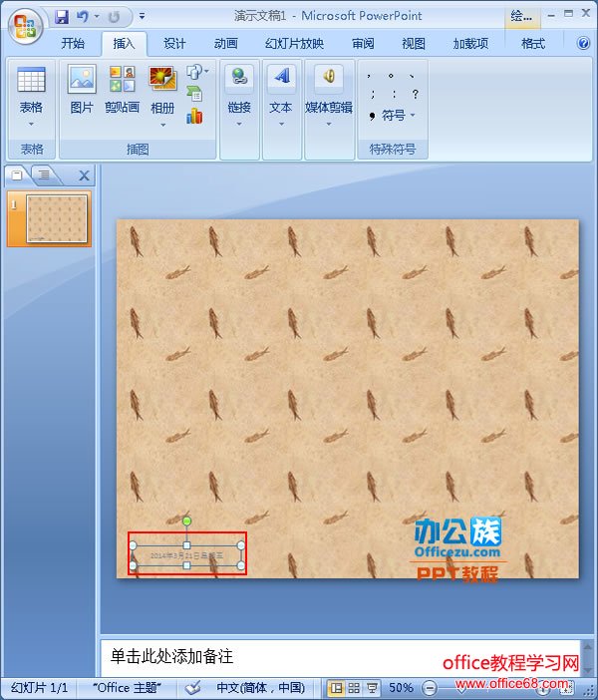Click the zoom slider track
The image size is (598, 700).
pyautogui.click(x=488, y=688)
